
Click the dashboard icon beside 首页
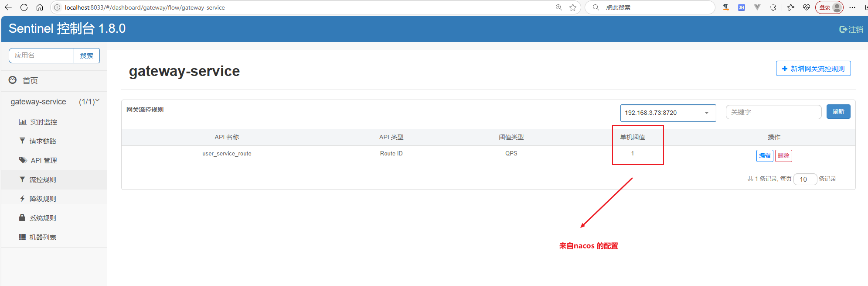[x=13, y=80]
